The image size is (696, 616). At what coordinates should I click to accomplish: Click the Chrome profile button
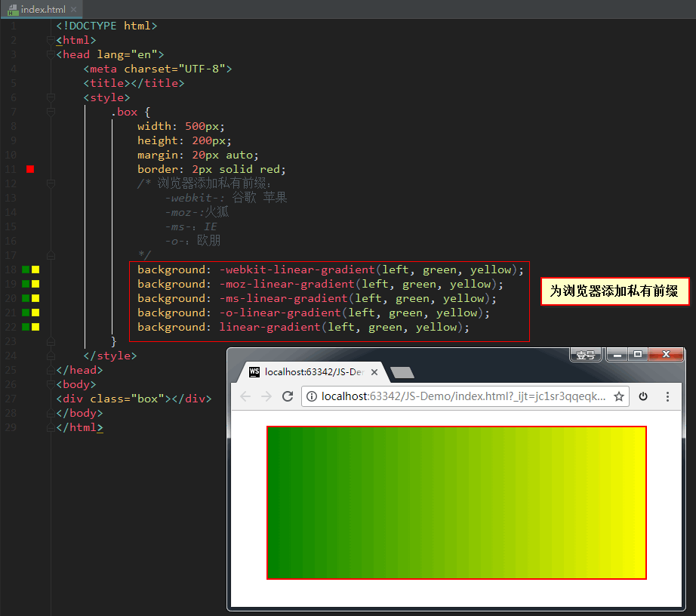click(586, 355)
